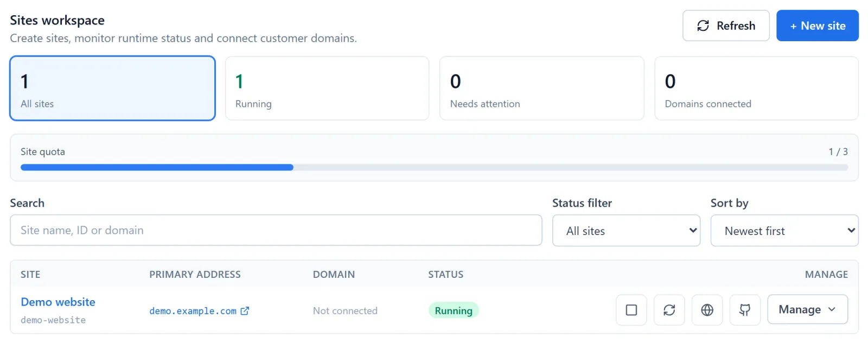The width and height of the screenshot is (868, 343).
Task: Open GitHub icon for Demo website
Action: coord(745,310)
